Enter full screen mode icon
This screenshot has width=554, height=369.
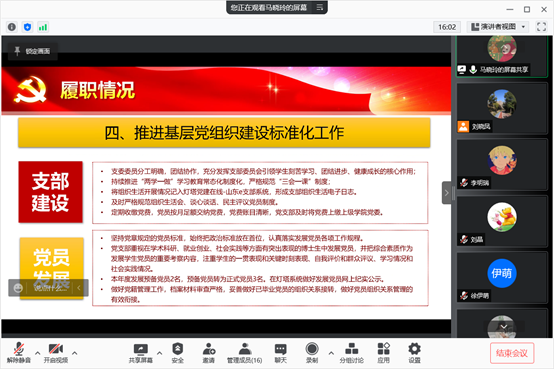click(541, 27)
